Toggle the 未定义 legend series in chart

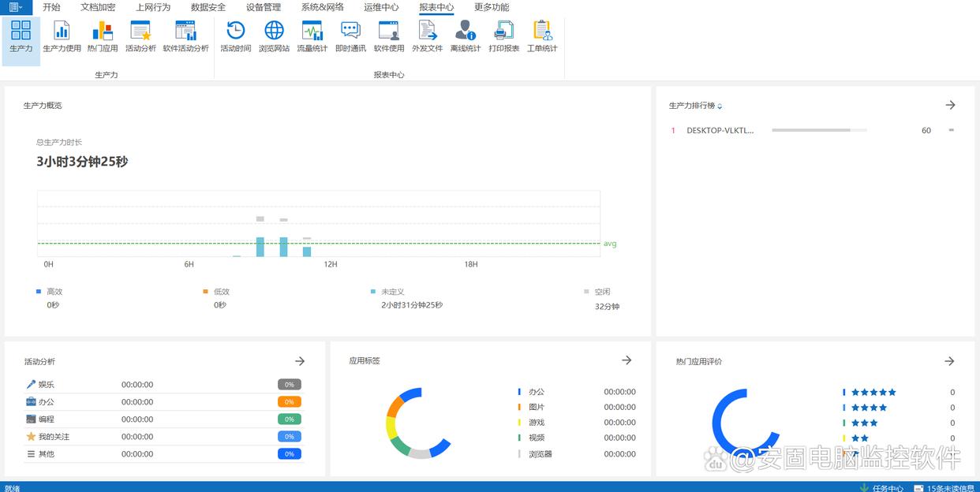tap(391, 292)
